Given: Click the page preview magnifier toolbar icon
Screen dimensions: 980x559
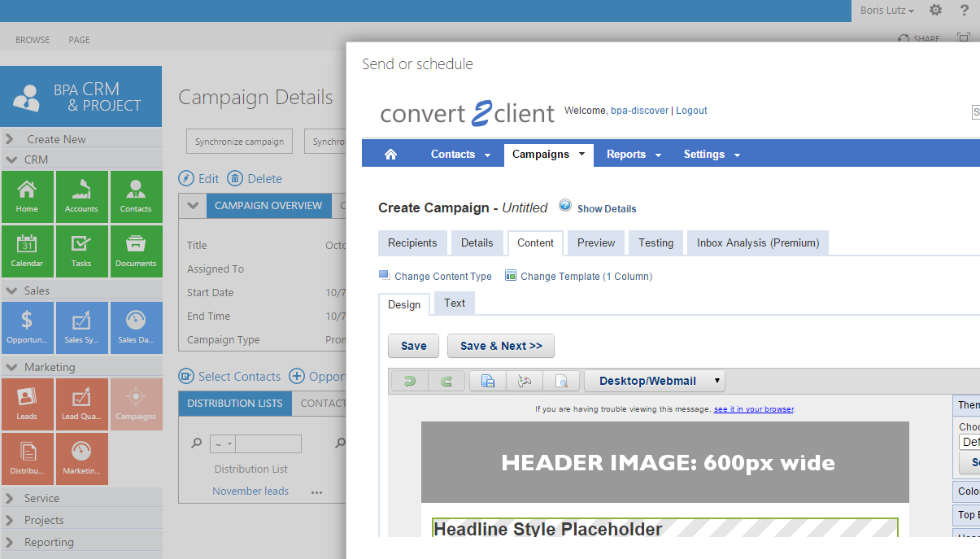Looking at the screenshot, I should [x=561, y=381].
